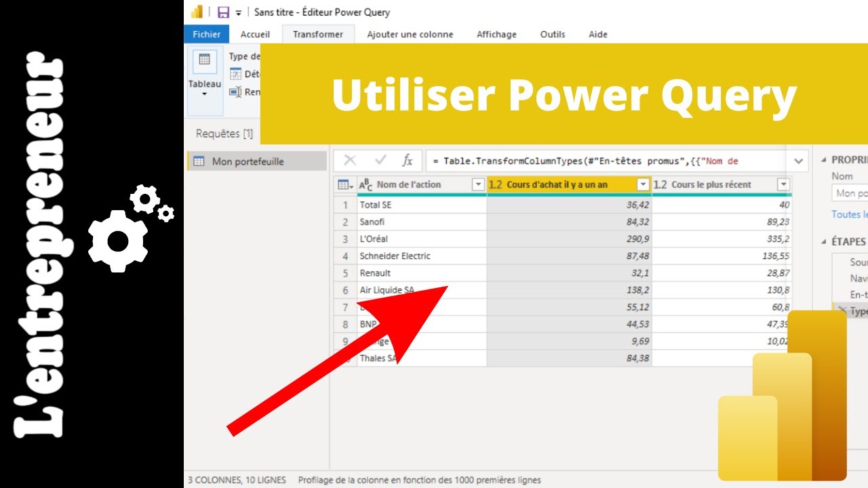Image resolution: width=868 pixels, height=488 pixels.
Task: Open the Outils ribbon tab
Action: pyautogui.click(x=553, y=34)
